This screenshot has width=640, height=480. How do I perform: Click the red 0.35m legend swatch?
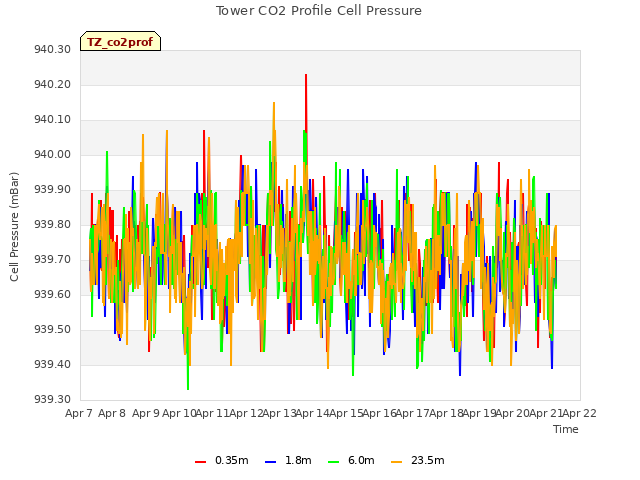point(200,461)
